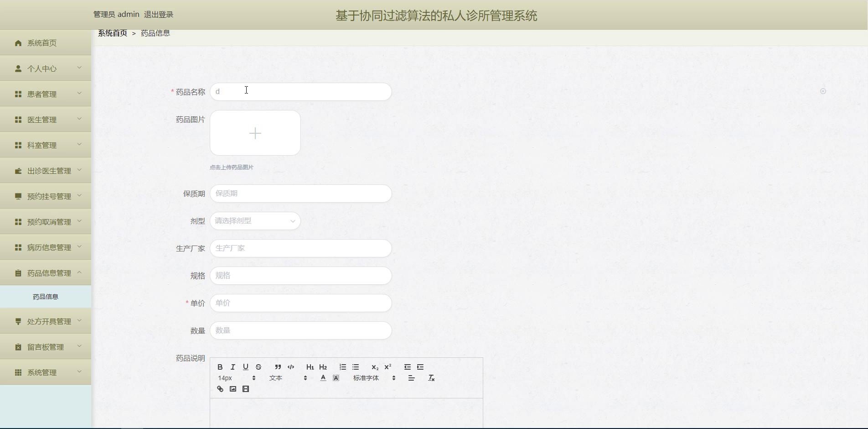
Task: Open the 文本 heading style dropdown
Action: 288,378
